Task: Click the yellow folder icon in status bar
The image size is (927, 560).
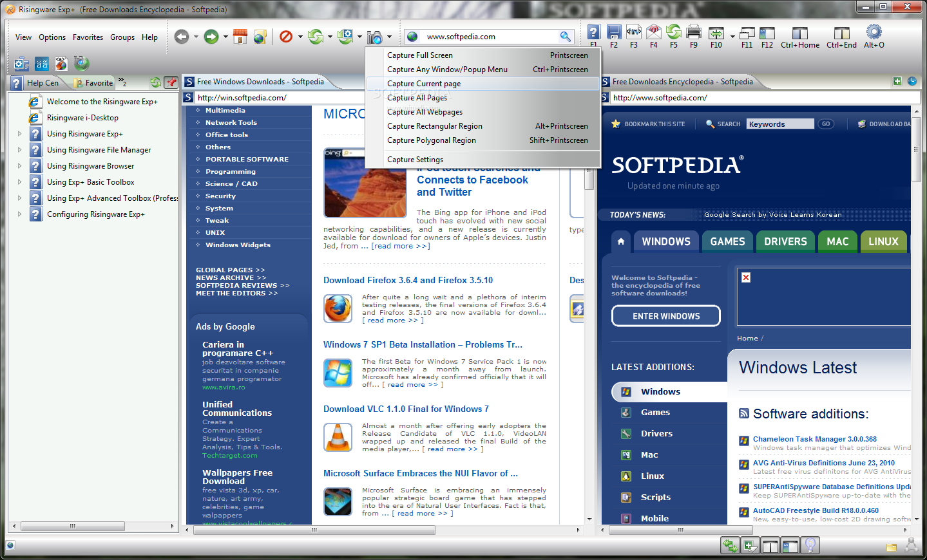Action: pos(892,547)
